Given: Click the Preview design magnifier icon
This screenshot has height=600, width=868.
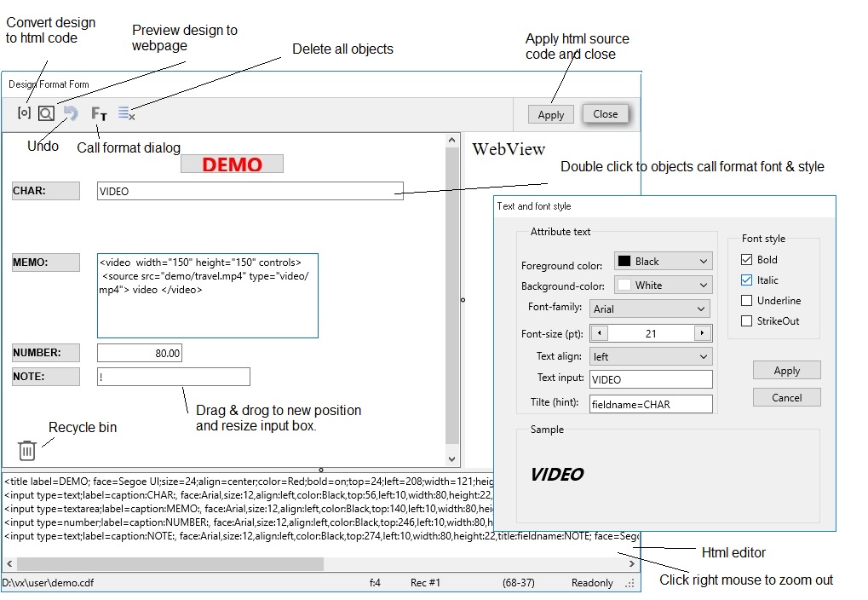Looking at the screenshot, I should click(46, 113).
